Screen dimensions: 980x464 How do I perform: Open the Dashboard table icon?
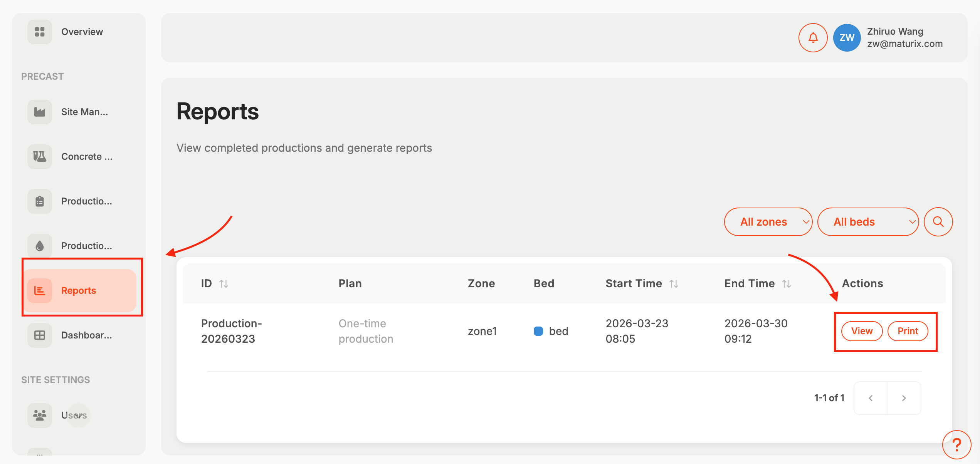[x=39, y=335]
